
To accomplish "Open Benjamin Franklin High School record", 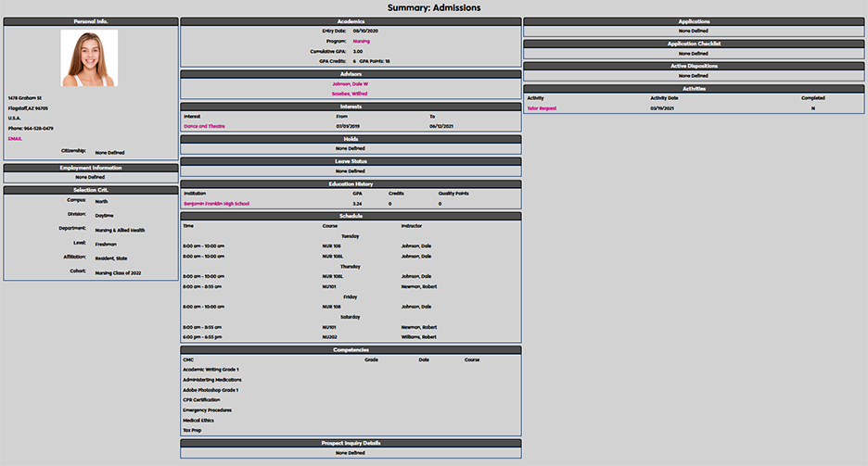I will (x=216, y=203).
